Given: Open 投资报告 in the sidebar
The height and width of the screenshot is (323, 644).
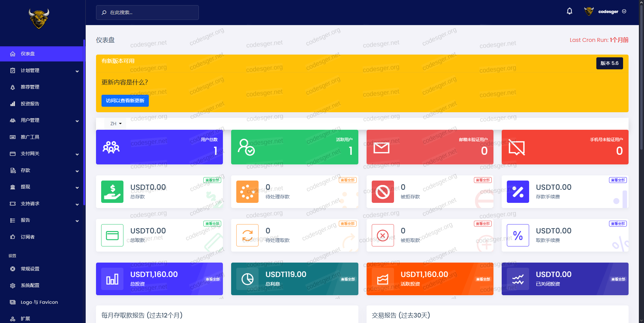Looking at the screenshot, I should (x=30, y=104).
